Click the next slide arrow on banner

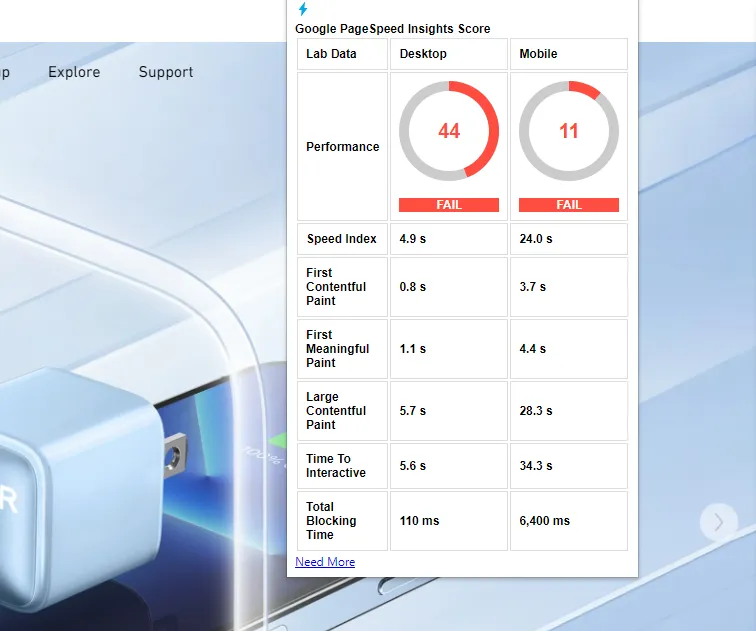(x=718, y=522)
